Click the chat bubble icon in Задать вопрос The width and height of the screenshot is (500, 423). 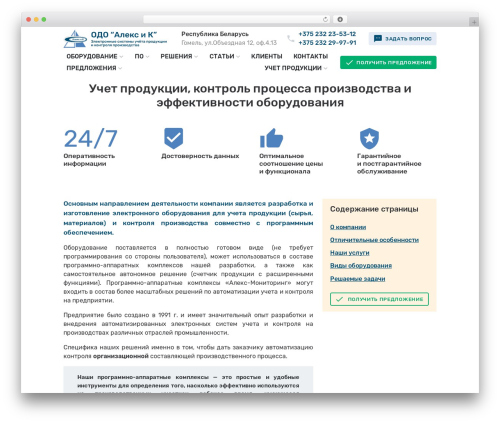pos(378,39)
